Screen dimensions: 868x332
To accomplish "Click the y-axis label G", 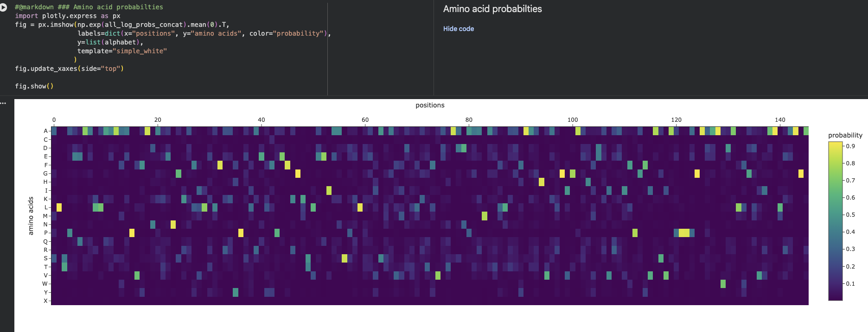I will [x=45, y=174].
